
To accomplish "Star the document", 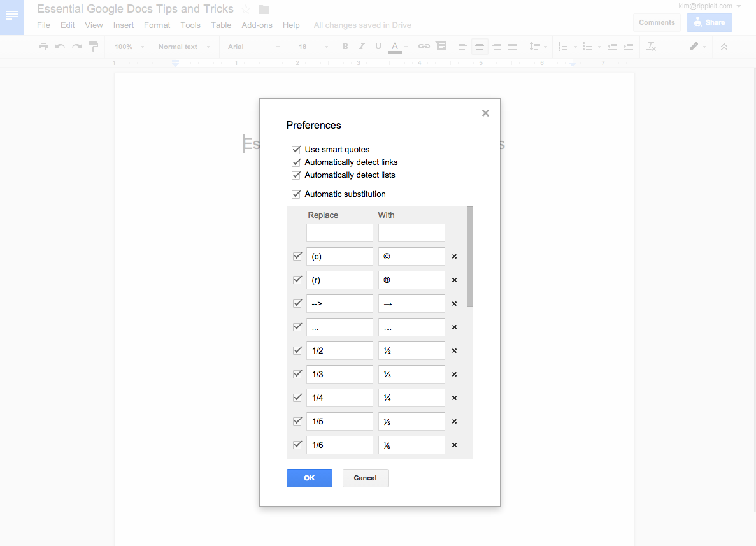I will point(246,9).
